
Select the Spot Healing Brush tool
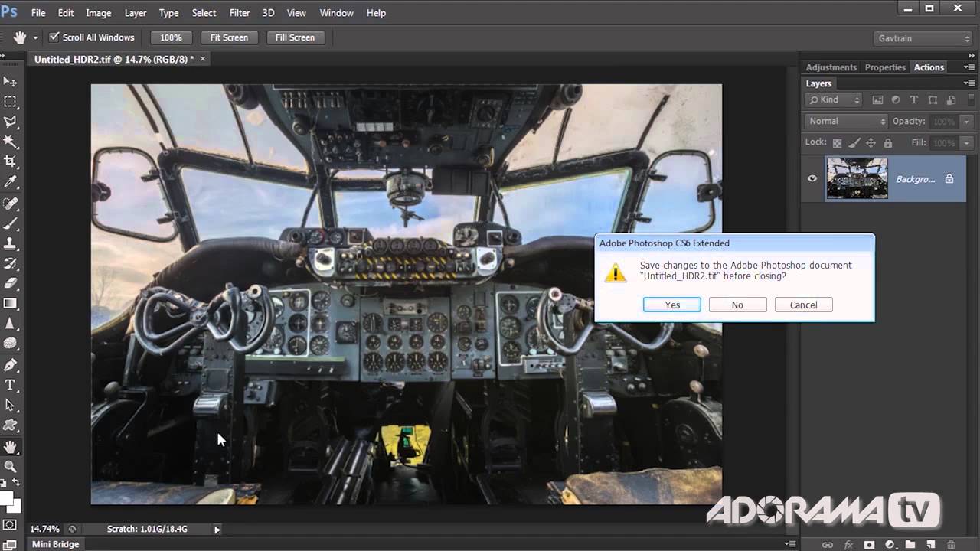(x=11, y=204)
